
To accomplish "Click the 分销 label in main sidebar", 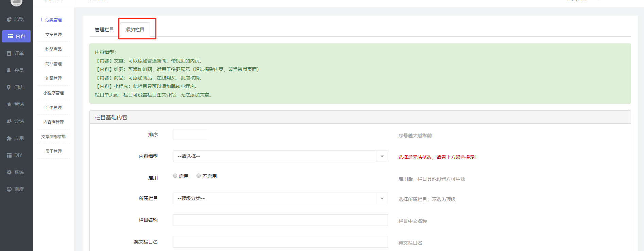I will point(19,121).
